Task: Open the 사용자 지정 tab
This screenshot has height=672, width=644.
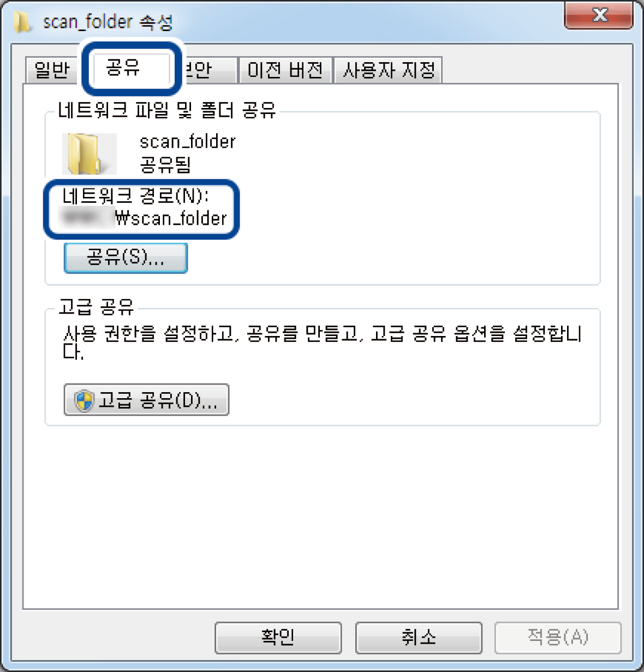Action: (x=388, y=70)
